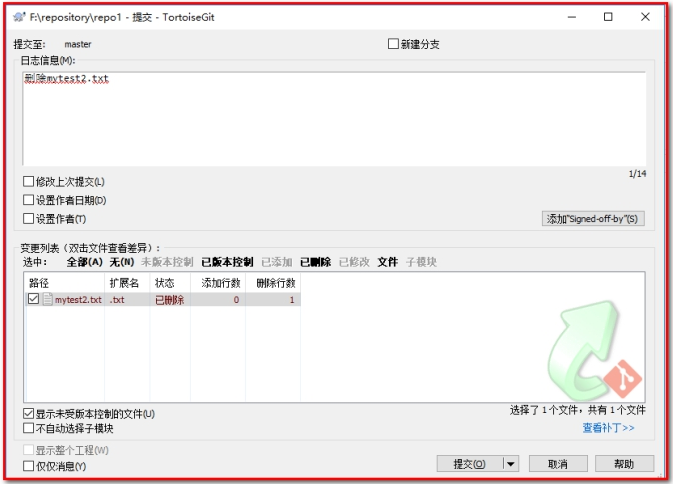This screenshot has width=673, height=484.
Task: Open the 提交 button dropdown arrow
Action: click(x=511, y=464)
